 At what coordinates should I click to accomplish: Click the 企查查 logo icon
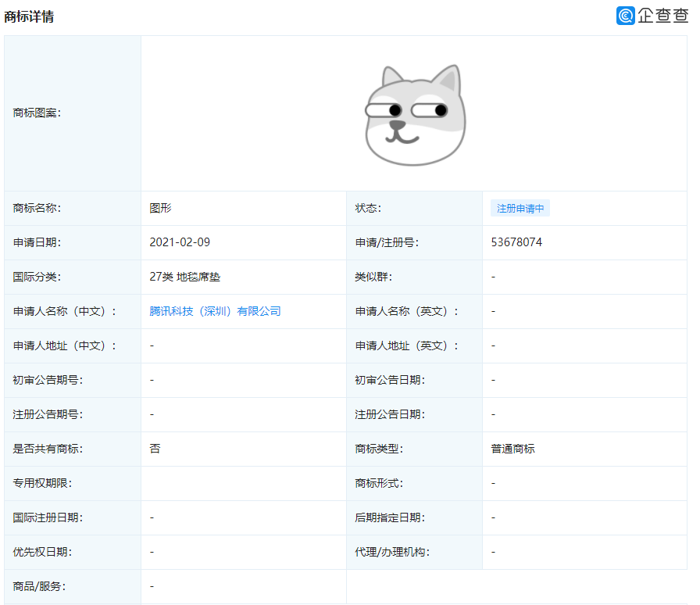point(626,16)
